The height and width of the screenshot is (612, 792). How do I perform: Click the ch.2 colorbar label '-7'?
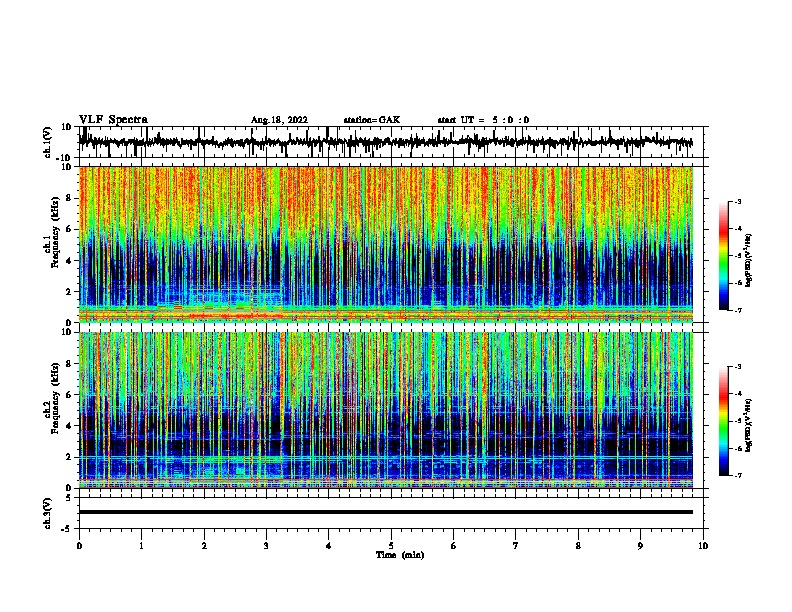coord(737,475)
